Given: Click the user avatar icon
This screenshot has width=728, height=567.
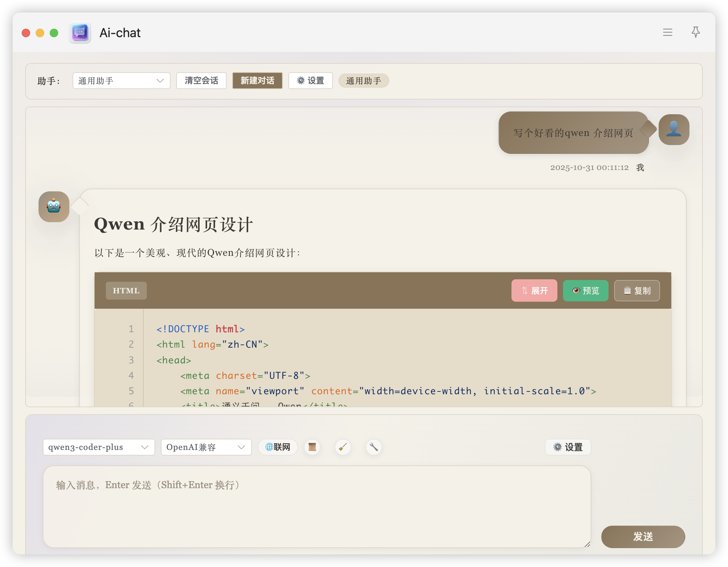Looking at the screenshot, I should tap(673, 129).
